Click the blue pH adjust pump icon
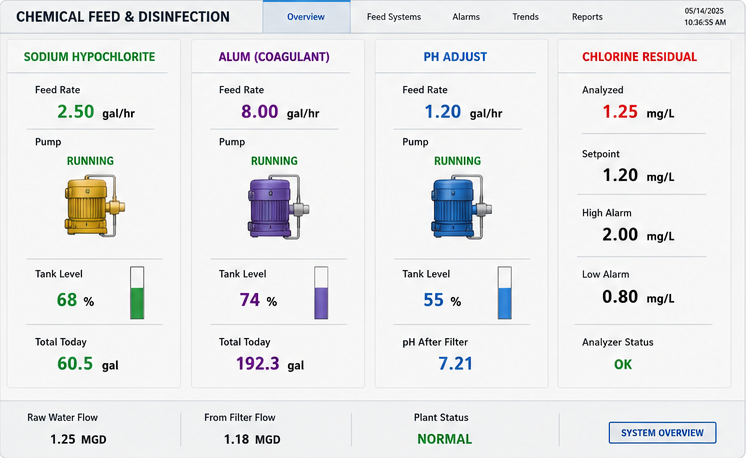 point(461,206)
